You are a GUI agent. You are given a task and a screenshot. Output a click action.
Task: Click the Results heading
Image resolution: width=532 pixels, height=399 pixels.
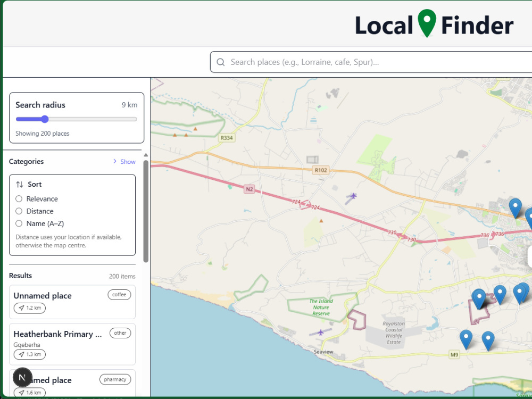click(x=20, y=276)
